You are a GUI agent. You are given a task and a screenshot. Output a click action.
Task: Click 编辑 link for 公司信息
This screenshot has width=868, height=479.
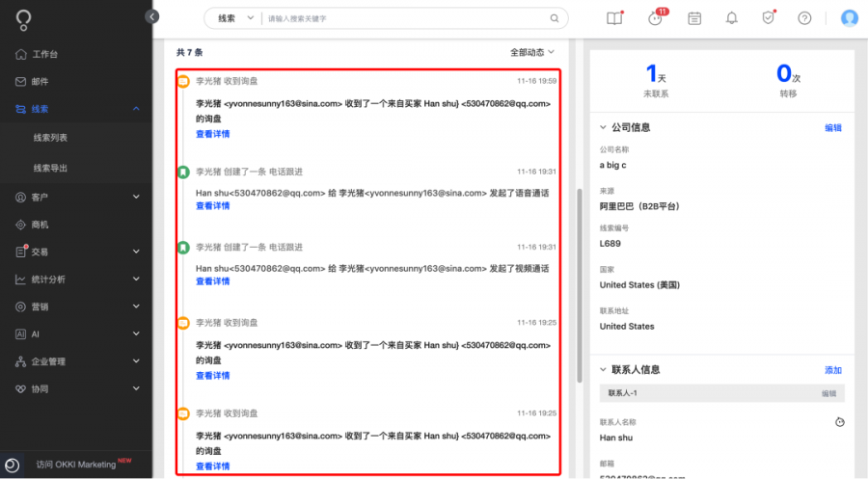coord(833,128)
